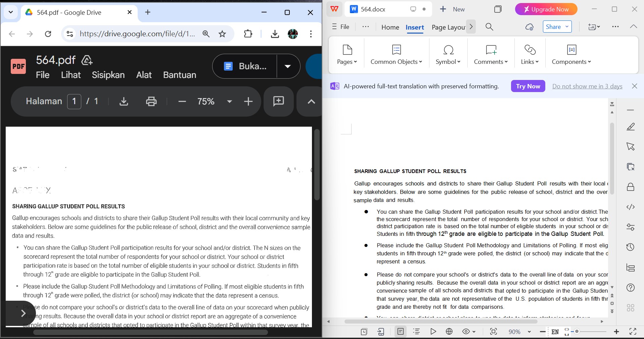Click 'Do not show me in 3 days' link

[587, 86]
